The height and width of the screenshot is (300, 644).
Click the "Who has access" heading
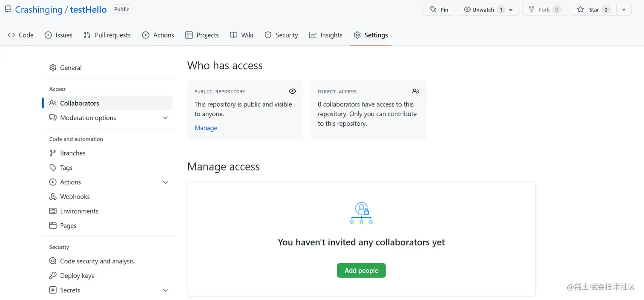[x=225, y=66]
